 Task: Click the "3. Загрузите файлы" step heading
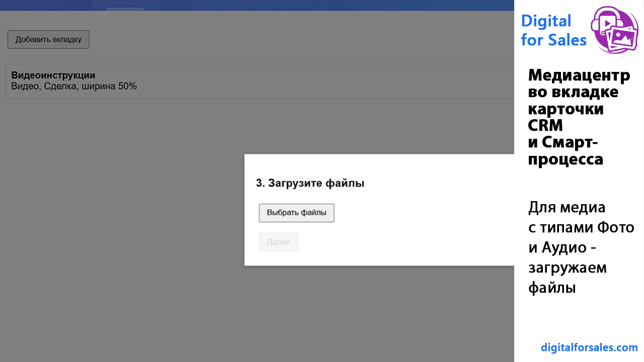(x=310, y=184)
